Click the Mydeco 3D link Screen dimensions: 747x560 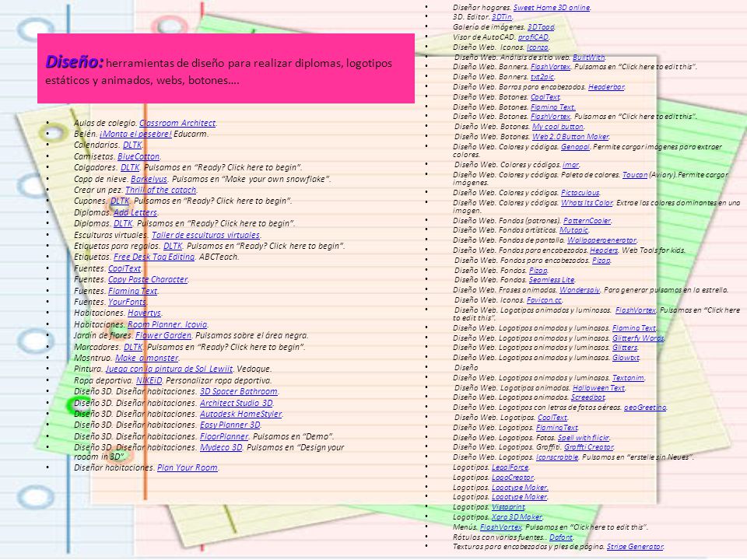pyautogui.click(x=221, y=447)
